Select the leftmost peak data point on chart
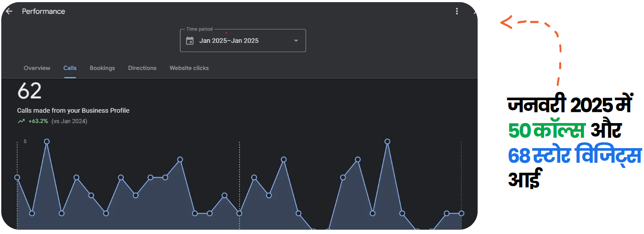The width and height of the screenshot is (644, 234). click(x=47, y=142)
